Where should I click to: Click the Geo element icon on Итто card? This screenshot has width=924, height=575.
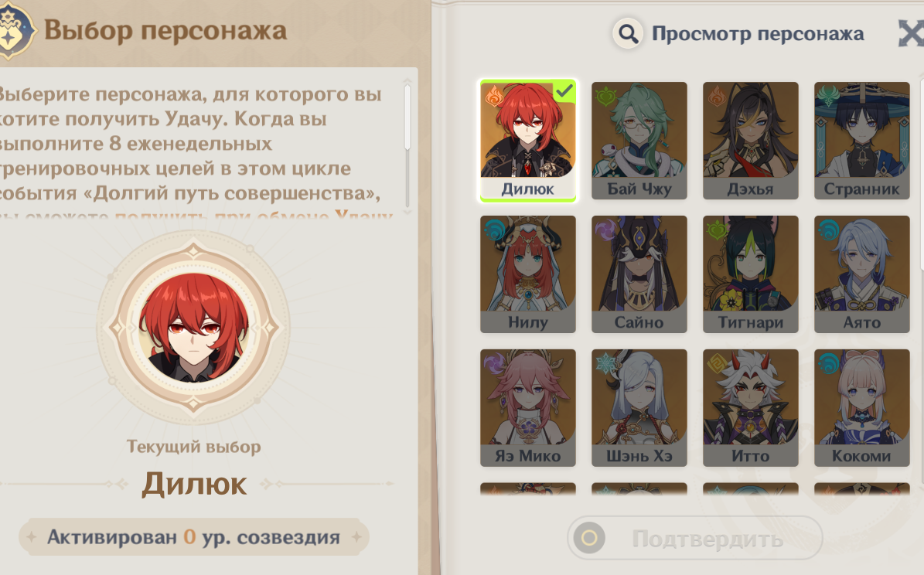pos(717,362)
